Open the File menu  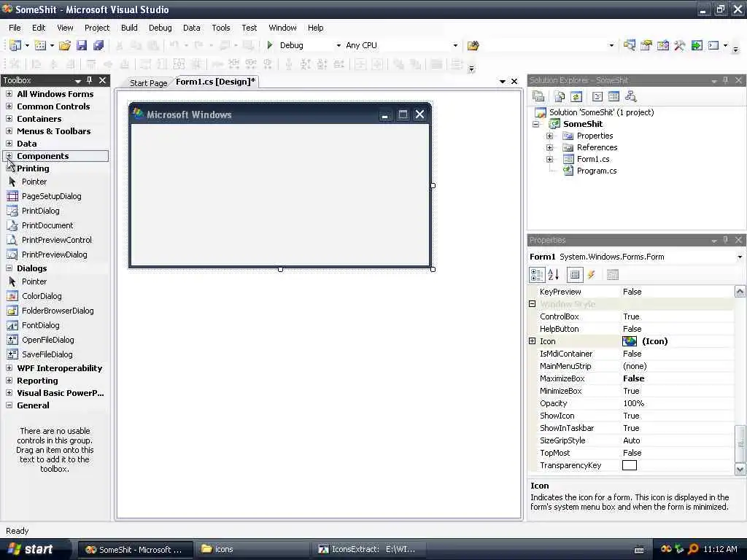point(15,28)
